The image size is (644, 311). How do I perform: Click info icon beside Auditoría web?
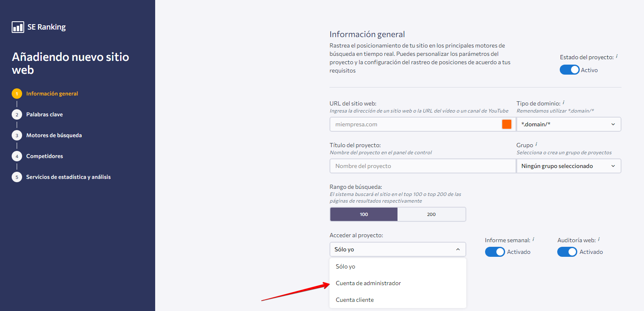pos(599,239)
